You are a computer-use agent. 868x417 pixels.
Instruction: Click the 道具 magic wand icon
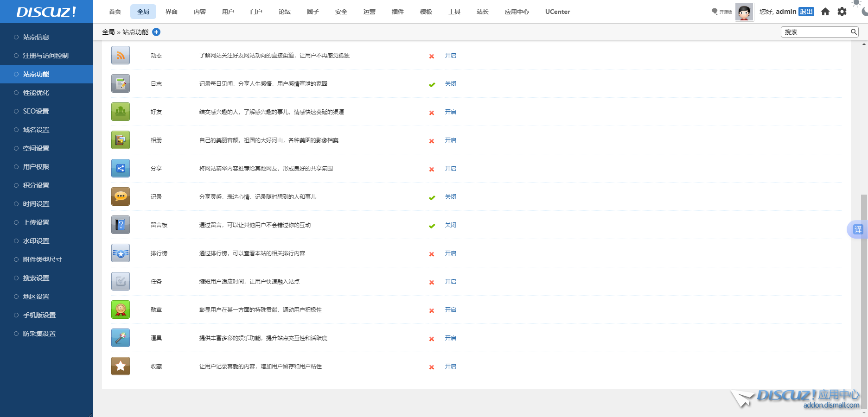click(121, 338)
